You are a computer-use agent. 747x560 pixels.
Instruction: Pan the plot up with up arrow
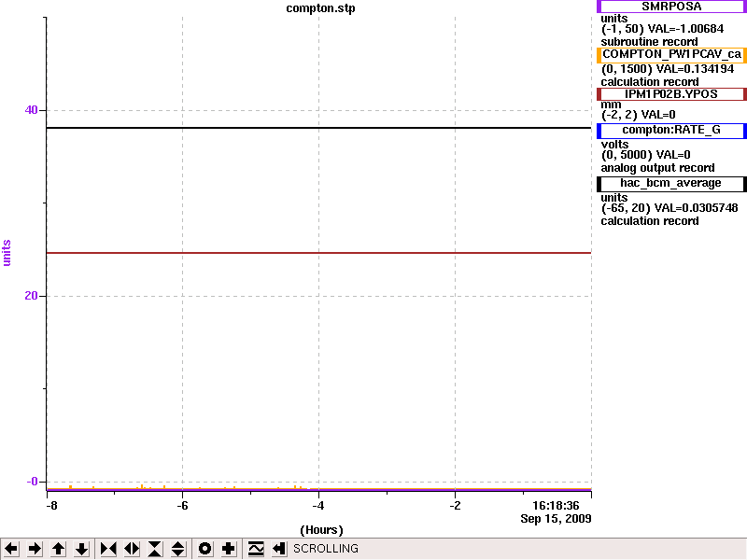pyautogui.click(x=58, y=549)
